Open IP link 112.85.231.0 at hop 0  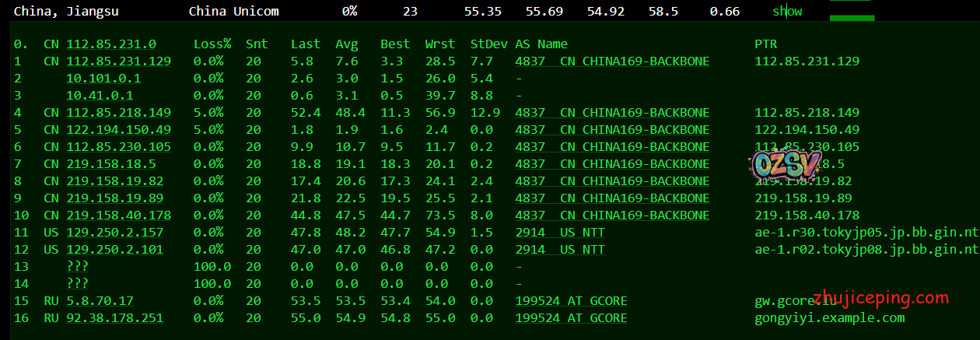[111, 44]
